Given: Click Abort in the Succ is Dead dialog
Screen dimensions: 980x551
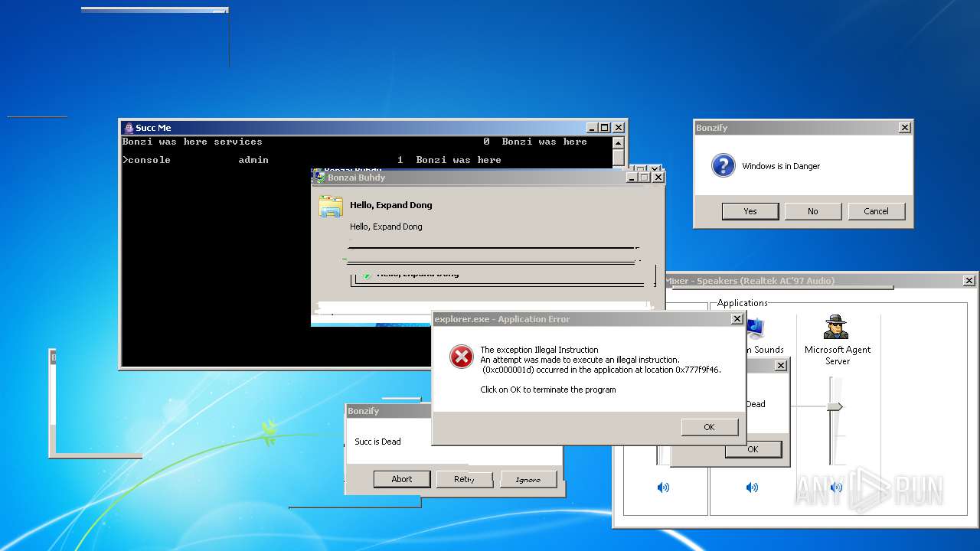Looking at the screenshot, I should pyautogui.click(x=402, y=479).
